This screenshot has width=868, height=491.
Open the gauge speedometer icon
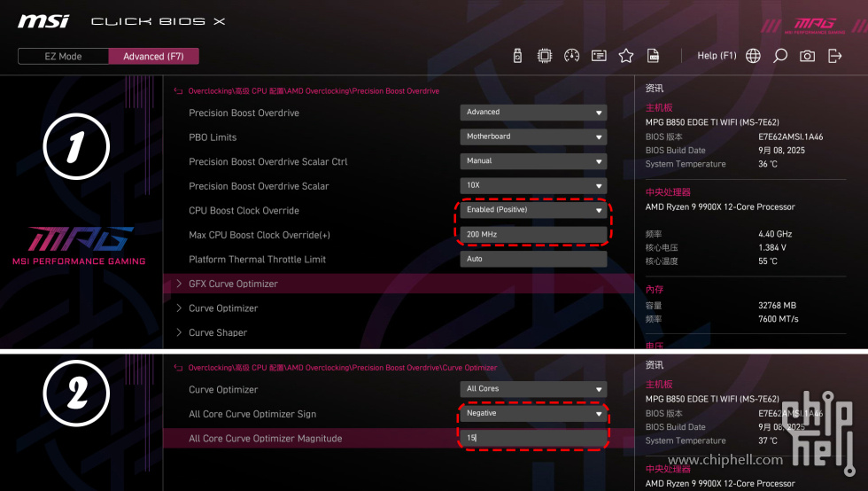point(572,56)
